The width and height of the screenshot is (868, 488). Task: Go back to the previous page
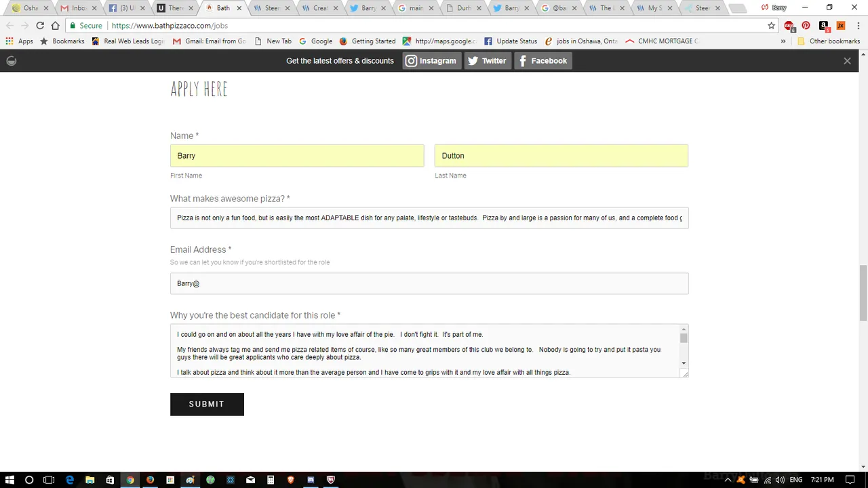point(9,26)
